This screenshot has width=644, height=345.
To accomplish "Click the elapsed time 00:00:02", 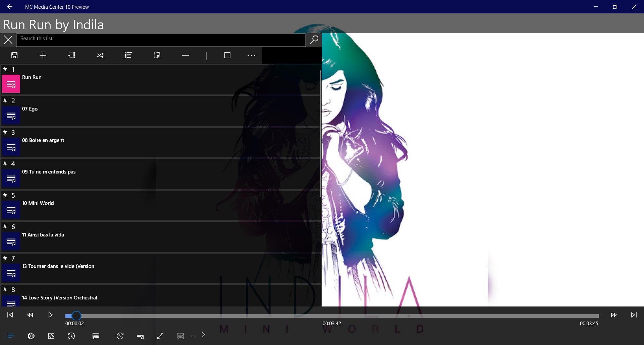I will click(74, 324).
